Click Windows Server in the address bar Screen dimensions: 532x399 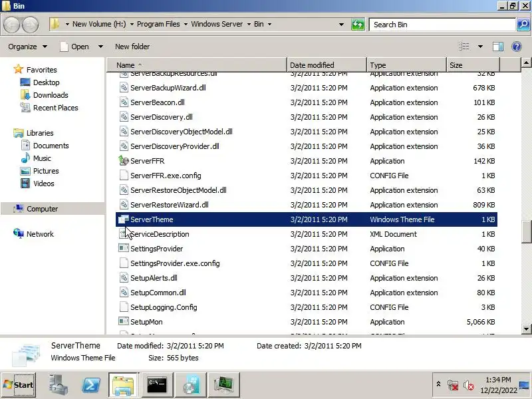click(217, 24)
